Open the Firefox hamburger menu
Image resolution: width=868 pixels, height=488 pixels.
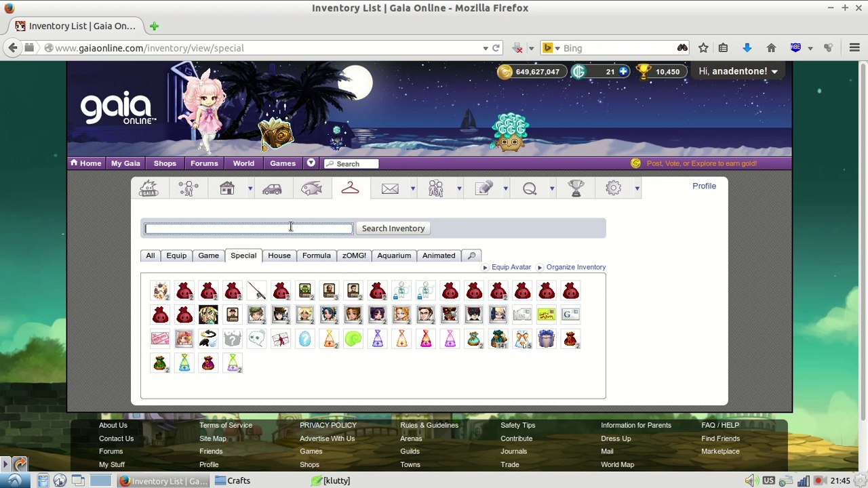854,48
